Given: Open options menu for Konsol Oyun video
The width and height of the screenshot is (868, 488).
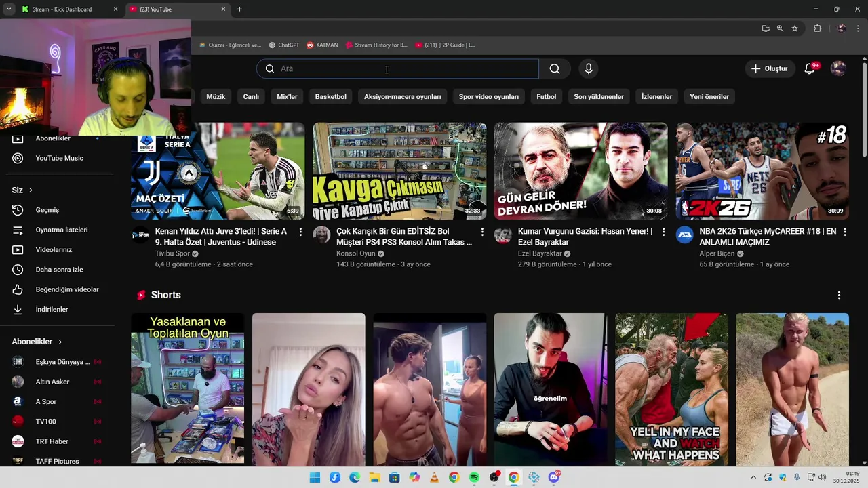Looking at the screenshot, I should [482, 232].
